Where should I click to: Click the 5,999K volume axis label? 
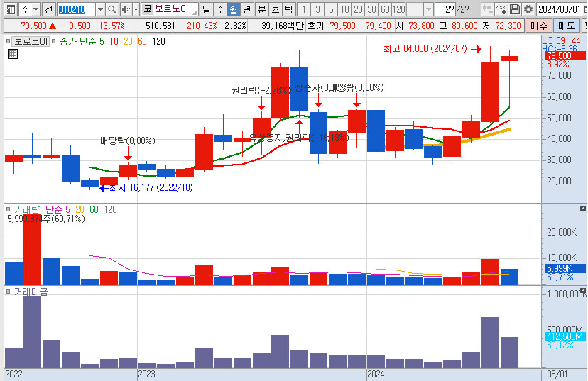pos(565,268)
